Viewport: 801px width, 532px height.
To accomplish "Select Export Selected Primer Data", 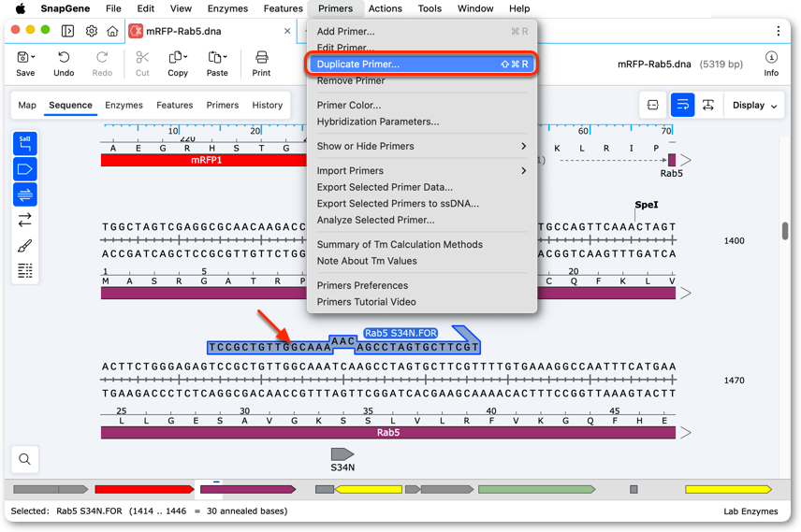I will point(422,187).
